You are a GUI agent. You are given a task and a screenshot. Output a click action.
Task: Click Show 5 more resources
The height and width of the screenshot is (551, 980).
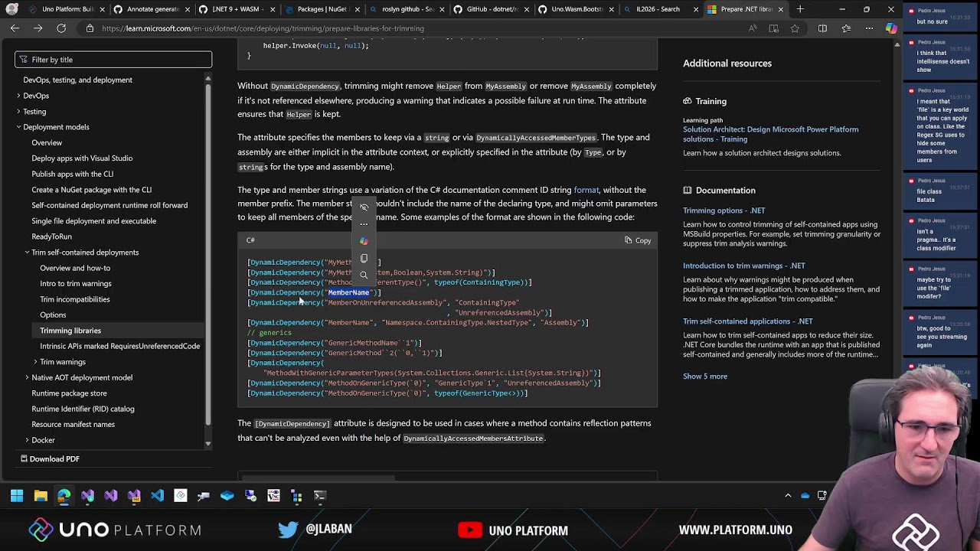pos(705,377)
